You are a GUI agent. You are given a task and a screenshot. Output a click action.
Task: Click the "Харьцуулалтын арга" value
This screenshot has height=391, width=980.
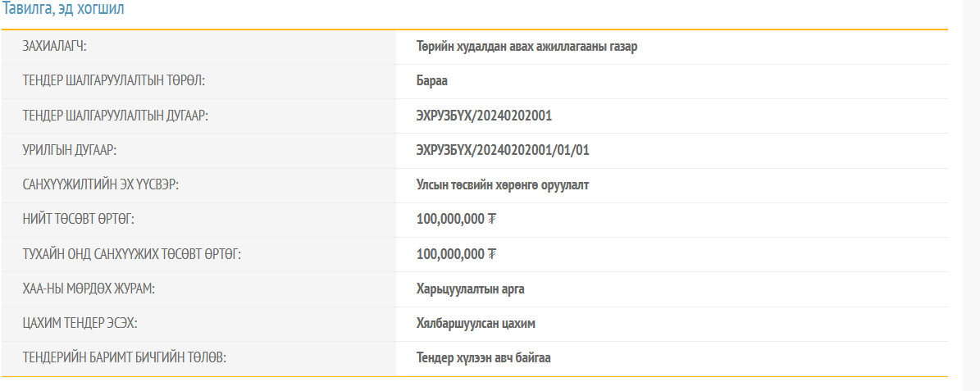(470, 289)
